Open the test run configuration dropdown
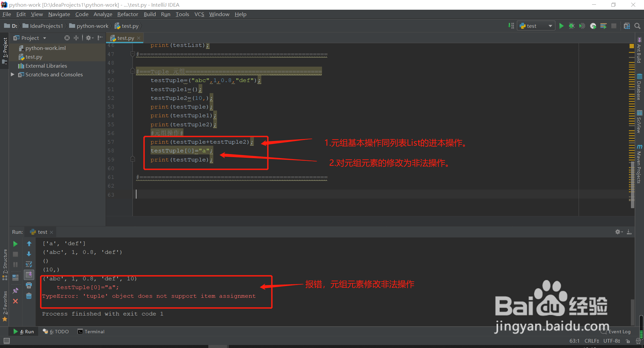 pos(549,25)
